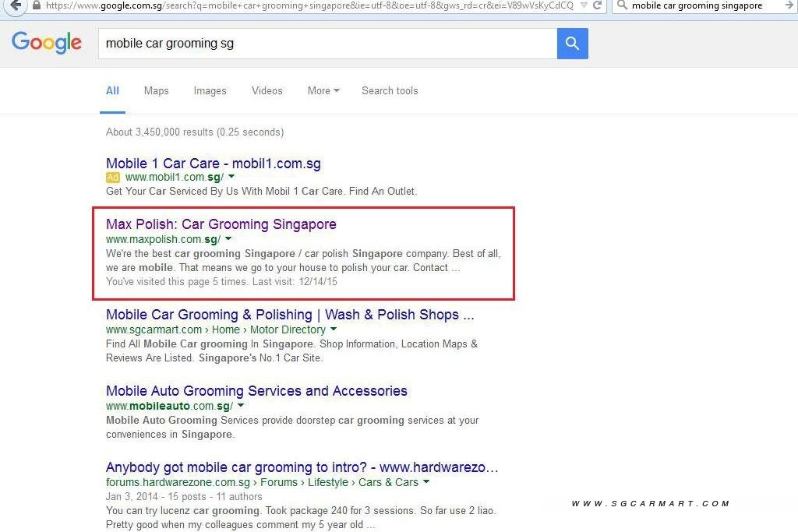
Task: Expand dropdown arrow next to Cars & Cars breadcrumb
Action: tap(426, 481)
